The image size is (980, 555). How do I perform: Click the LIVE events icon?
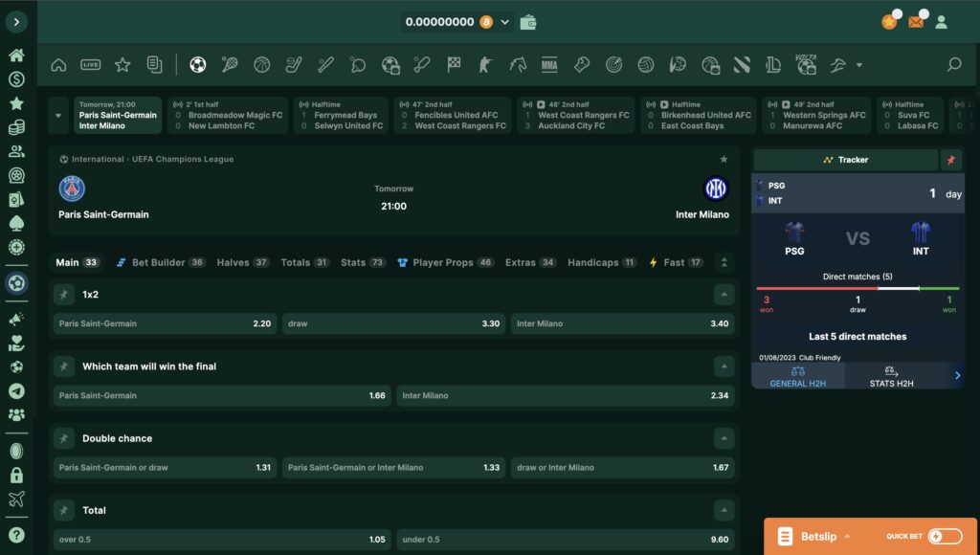(x=91, y=64)
